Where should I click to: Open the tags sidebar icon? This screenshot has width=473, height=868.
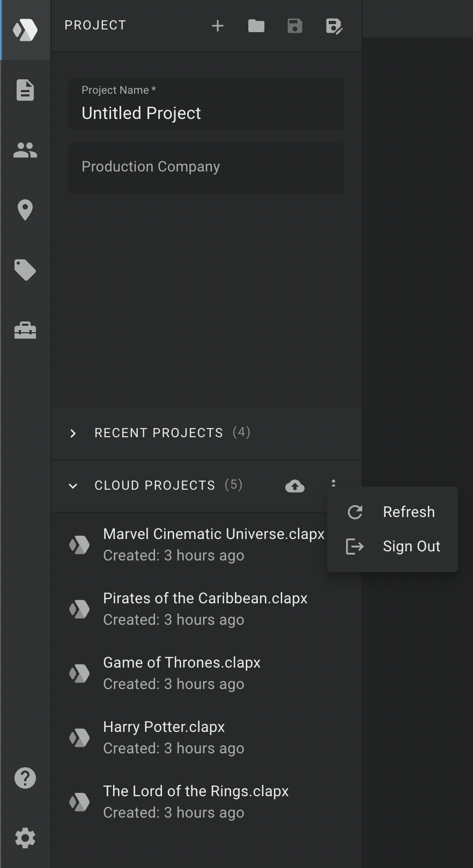tap(25, 270)
